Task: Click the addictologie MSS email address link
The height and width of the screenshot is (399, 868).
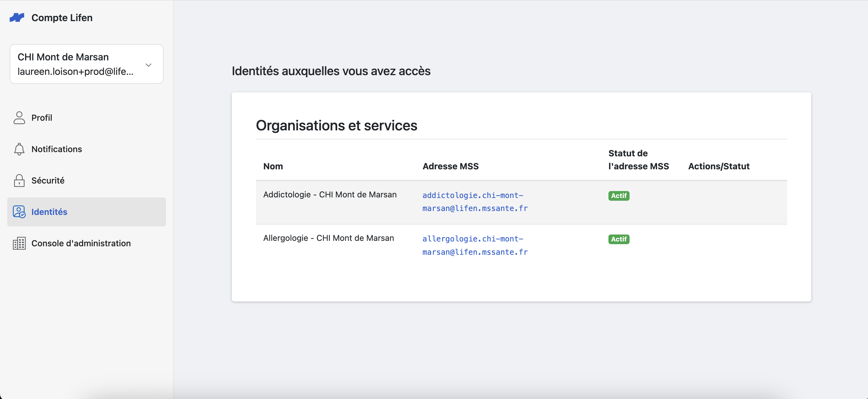Action: click(x=475, y=202)
